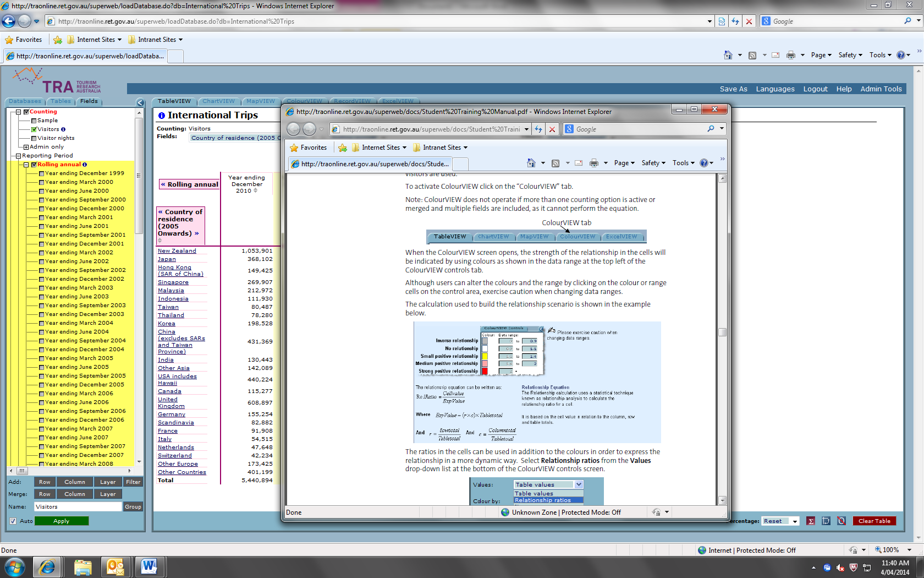The width and height of the screenshot is (924, 578).
Task: Toggle the Counting checkbox
Action: click(26, 112)
